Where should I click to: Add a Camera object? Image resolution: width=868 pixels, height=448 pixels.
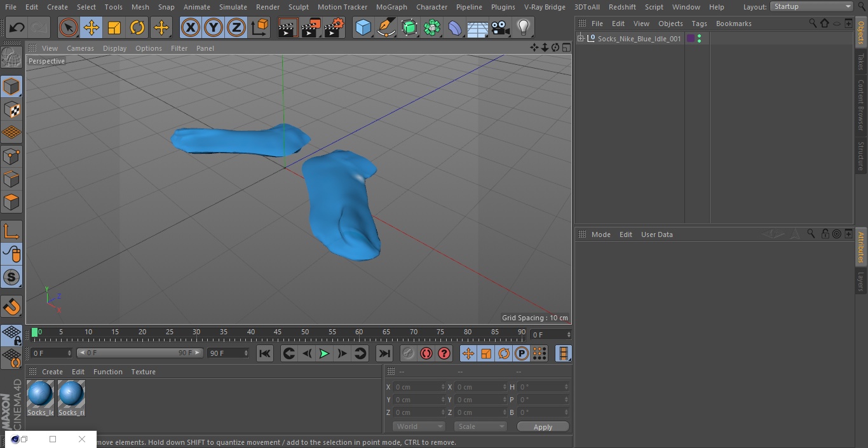click(x=501, y=27)
